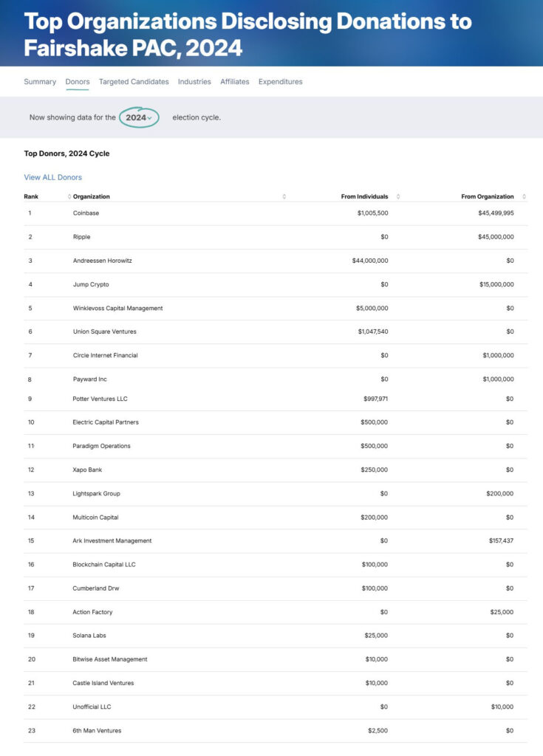The image size is (543, 756).
Task: Open the Affiliates tab
Action: coord(235,82)
